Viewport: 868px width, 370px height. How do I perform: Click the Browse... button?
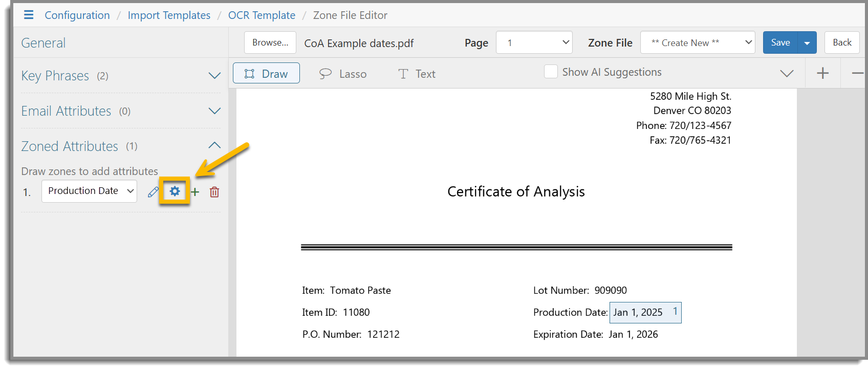click(x=270, y=42)
